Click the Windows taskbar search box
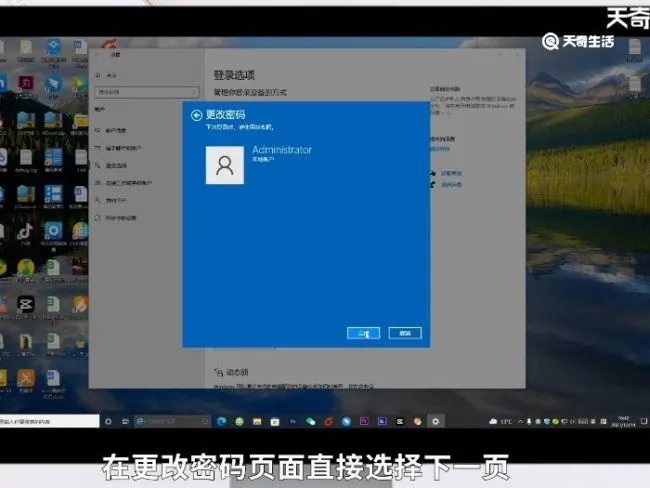This screenshot has height=488, width=650. coord(49,421)
